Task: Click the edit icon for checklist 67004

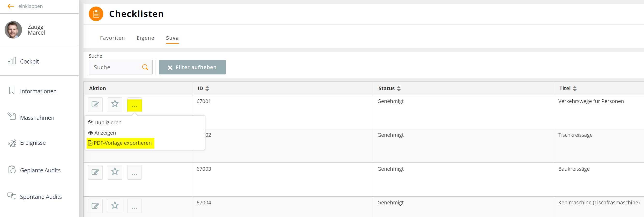Action: pyautogui.click(x=95, y=206)
